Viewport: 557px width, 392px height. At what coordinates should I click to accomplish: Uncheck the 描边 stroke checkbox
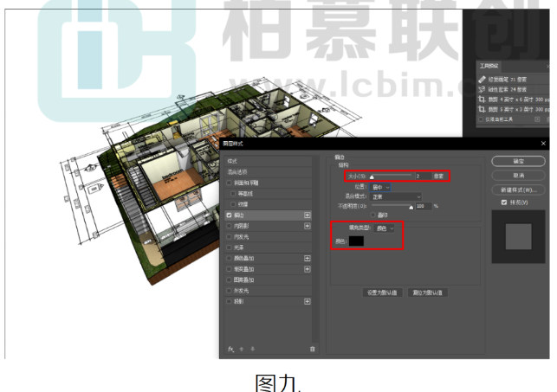[x=229, y=215]
